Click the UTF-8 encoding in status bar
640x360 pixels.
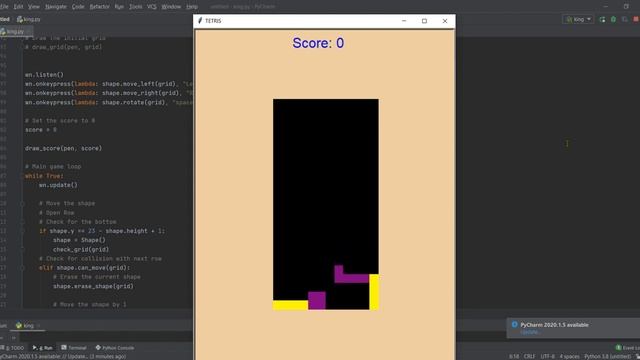pyautogui.click(x=547, y=356)
